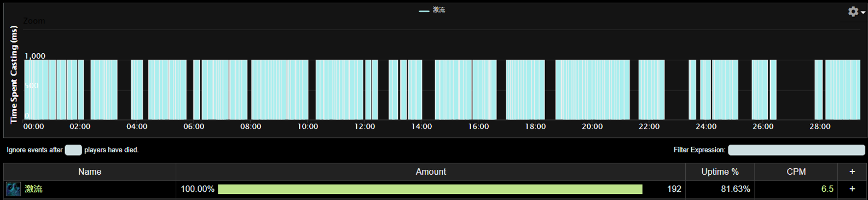Sort table by Amount column header
Image resolution: width=868 pixels, height=200 pixels.
pos(431,172)
